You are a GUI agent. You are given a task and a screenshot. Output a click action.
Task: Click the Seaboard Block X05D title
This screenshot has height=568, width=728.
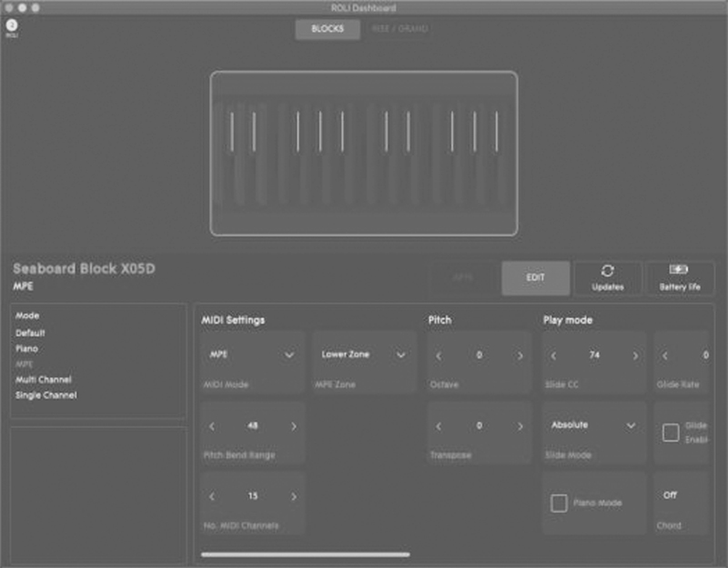[84, 269]
